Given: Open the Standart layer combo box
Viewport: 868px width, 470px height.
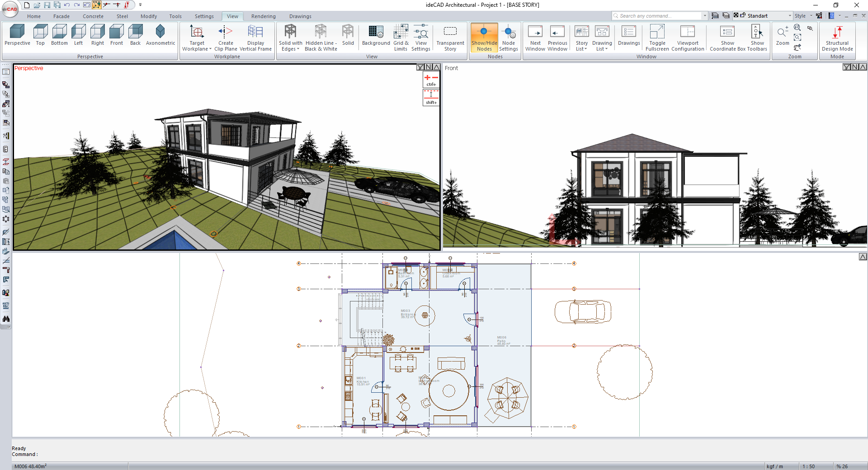Looking at the screenshot, I should coord(769,16).
